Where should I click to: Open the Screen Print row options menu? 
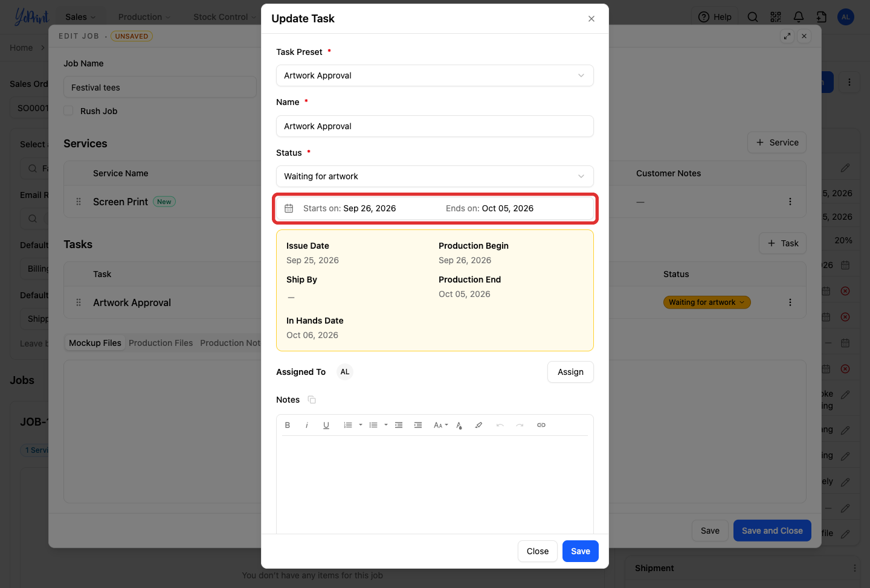[x=790, y=202]
